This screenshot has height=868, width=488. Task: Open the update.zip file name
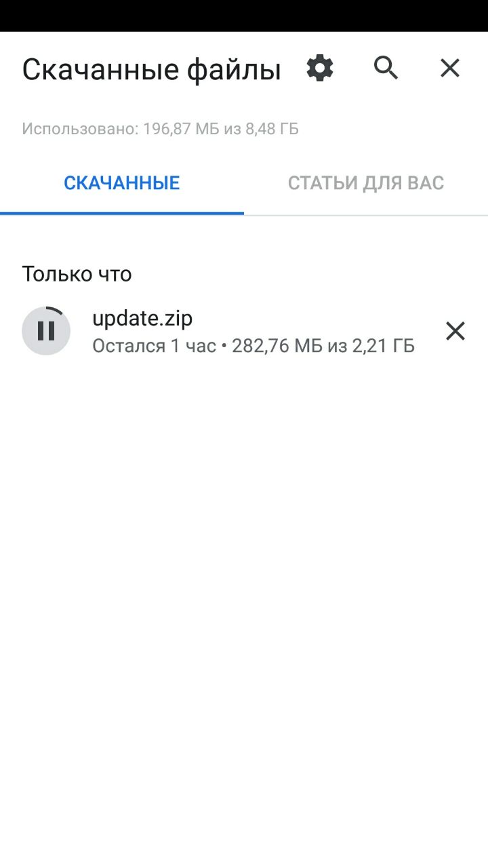point(142,318)
